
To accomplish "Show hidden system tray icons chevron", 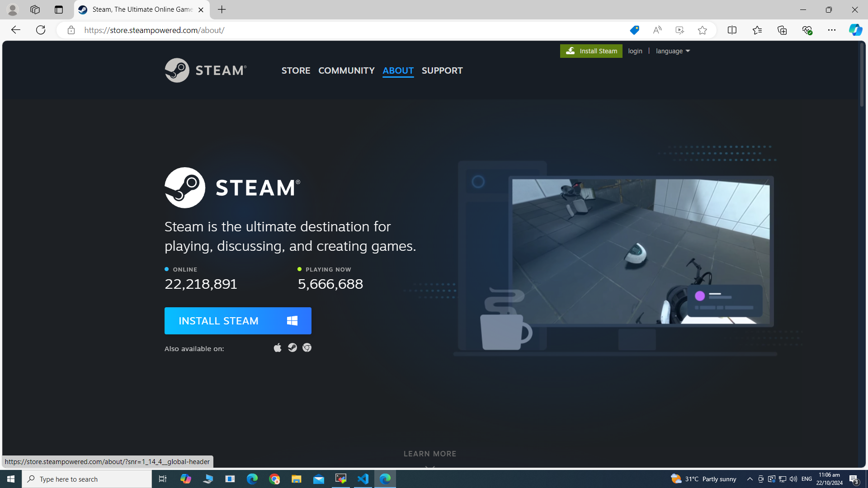I will click(750, 479).
